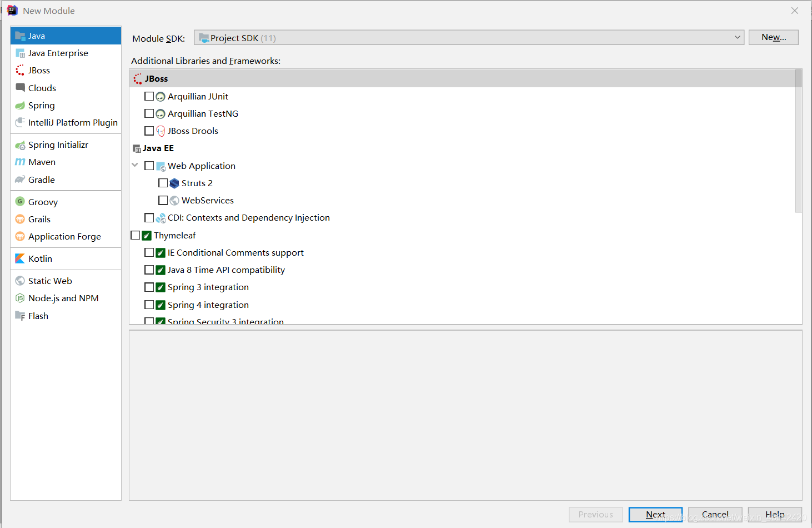Click the Next button

(655, 515)
